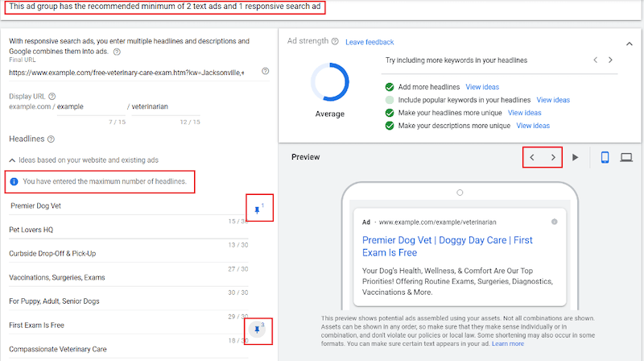Collapse the Ad strength panel

point(630,44)
